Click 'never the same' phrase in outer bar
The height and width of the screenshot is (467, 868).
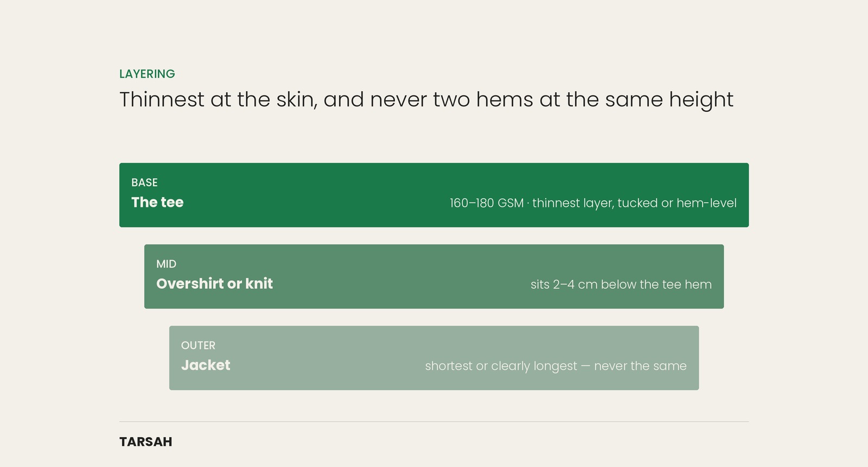[x=640, y=366]
